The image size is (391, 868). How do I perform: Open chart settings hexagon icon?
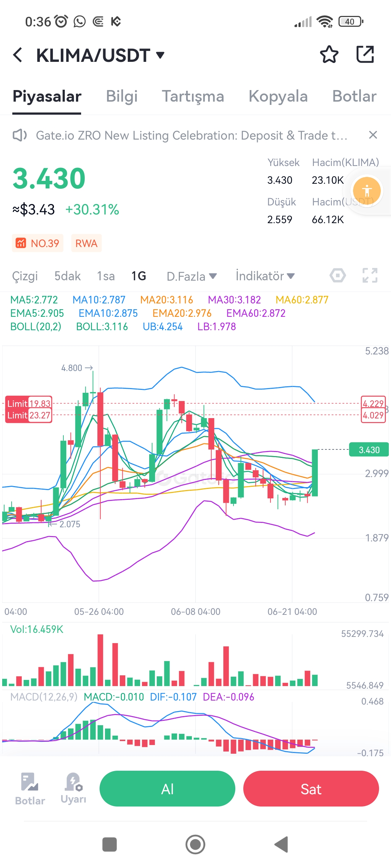337,276
